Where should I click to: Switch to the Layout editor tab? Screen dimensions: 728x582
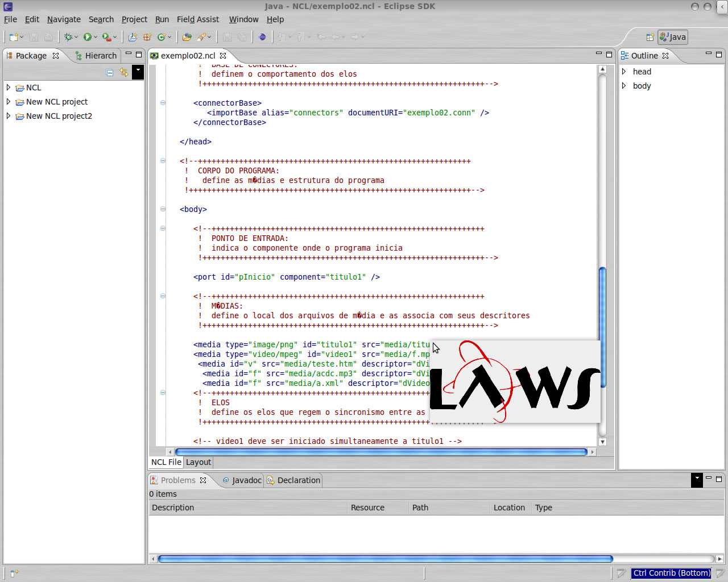pyautogui.click(x=198, y=462)
